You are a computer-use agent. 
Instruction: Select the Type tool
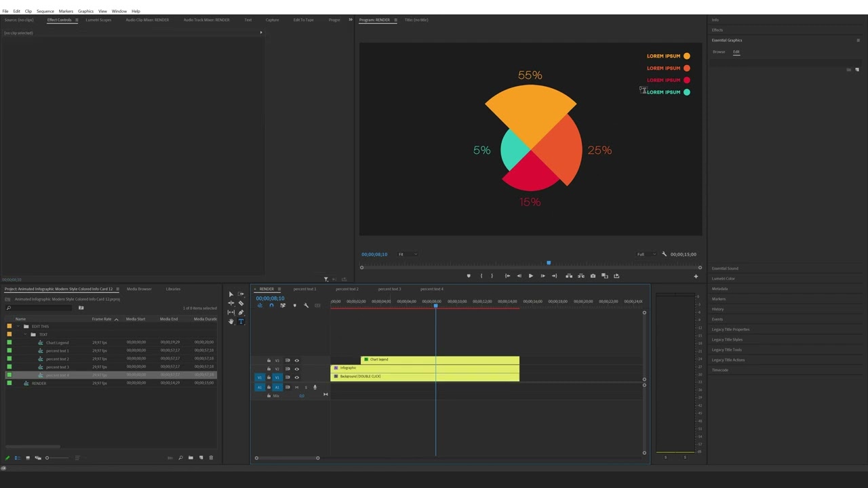(241, 321)
